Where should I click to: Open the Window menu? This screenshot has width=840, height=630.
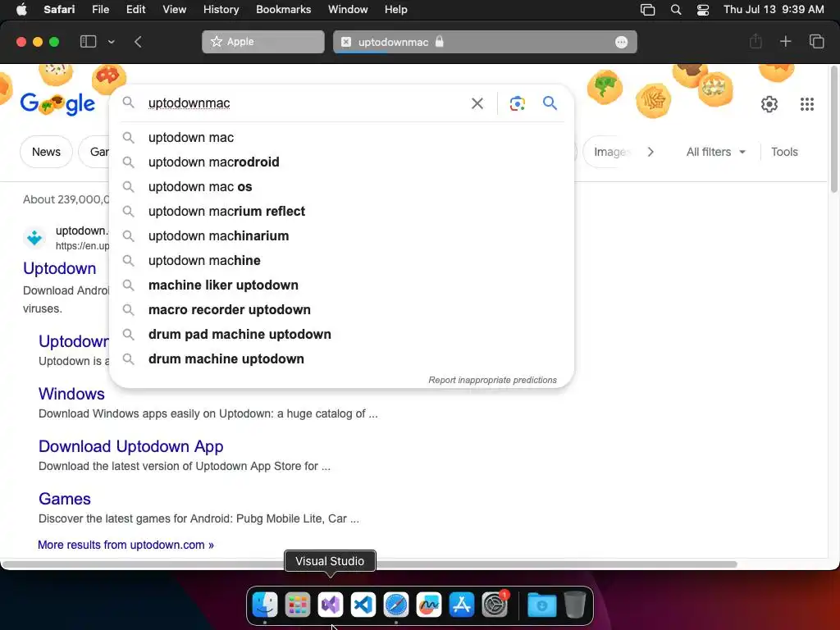(348, 10)
